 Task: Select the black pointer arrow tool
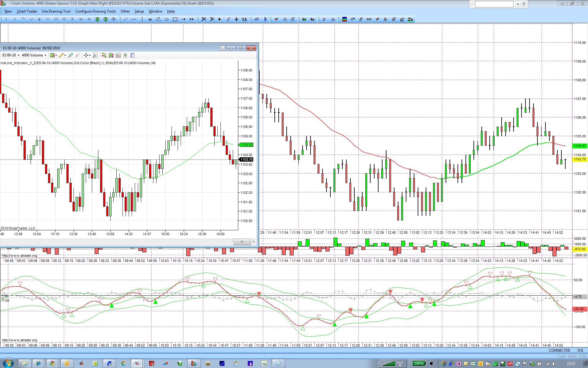(220, 19)
